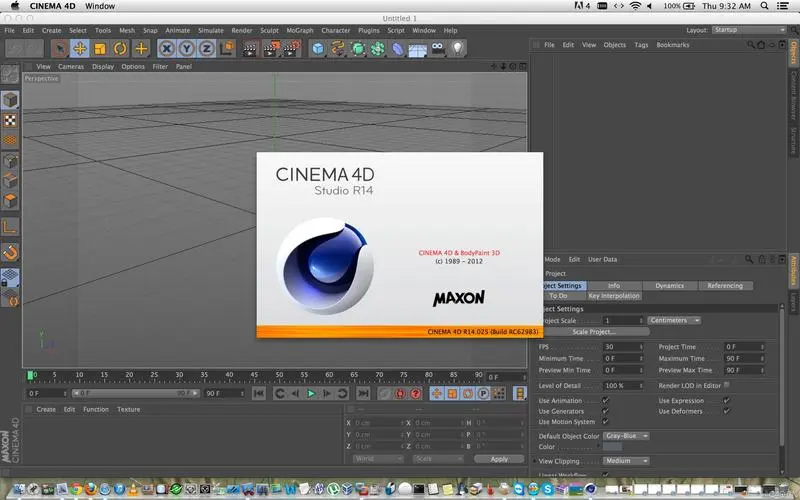Select the Scale tool icon

100,47
